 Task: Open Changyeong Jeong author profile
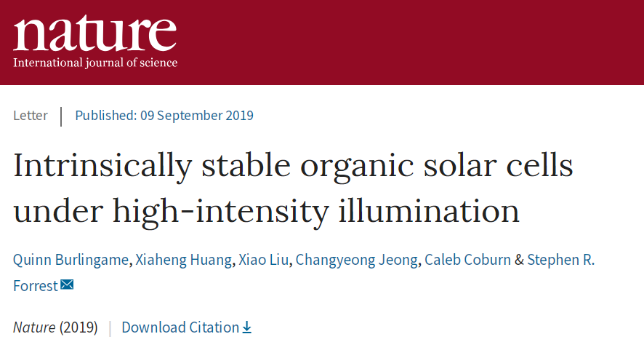[356, 260]
